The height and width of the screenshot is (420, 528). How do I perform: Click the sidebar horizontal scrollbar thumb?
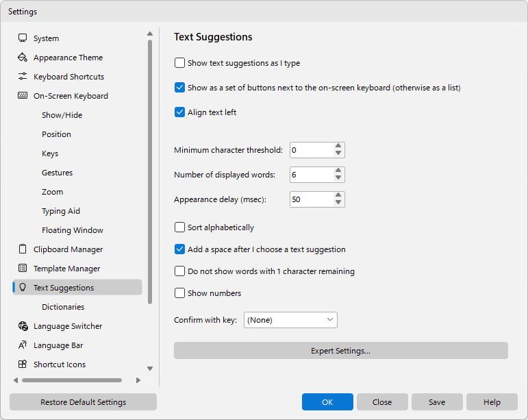click(72, 380)
